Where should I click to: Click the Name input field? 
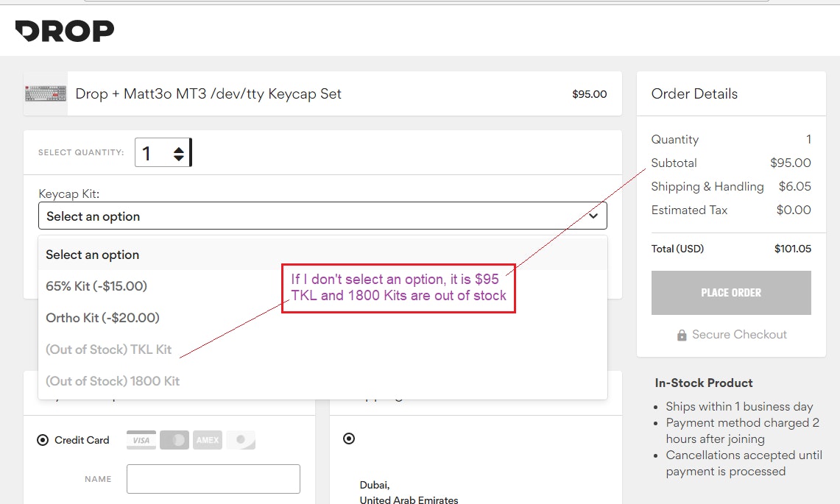213,479
